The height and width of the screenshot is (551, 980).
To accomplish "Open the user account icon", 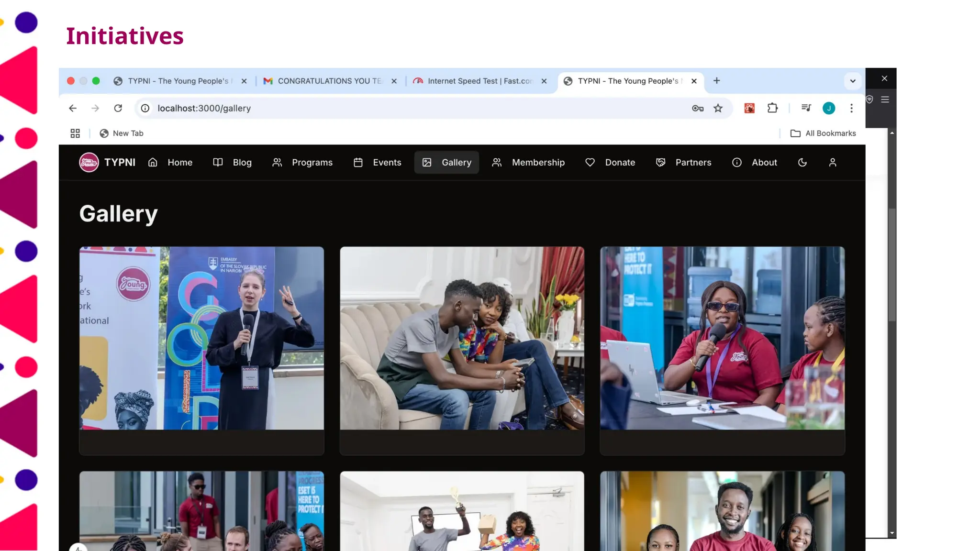I will tap(833, 163).
